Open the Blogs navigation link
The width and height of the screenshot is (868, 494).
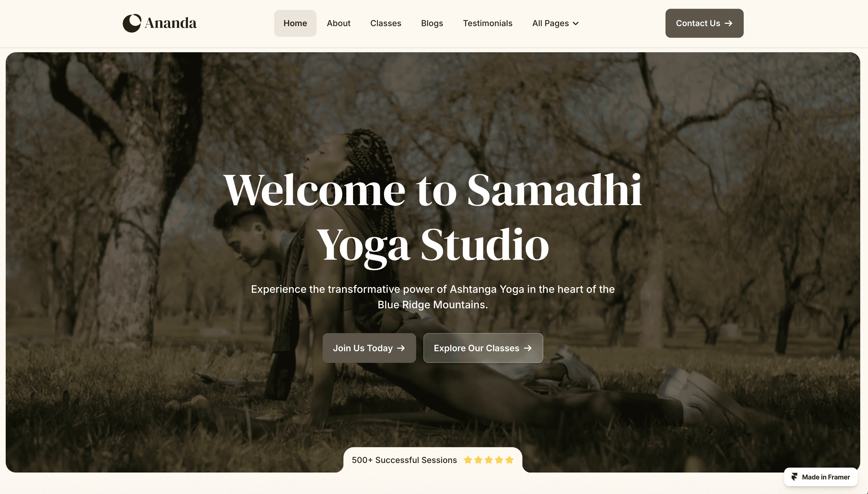click(432, 23)
